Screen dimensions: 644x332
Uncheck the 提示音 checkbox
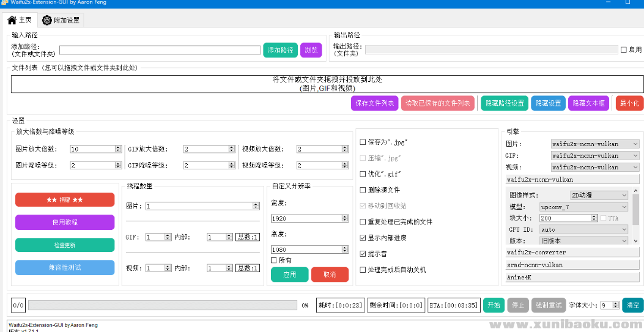(363, 254)
